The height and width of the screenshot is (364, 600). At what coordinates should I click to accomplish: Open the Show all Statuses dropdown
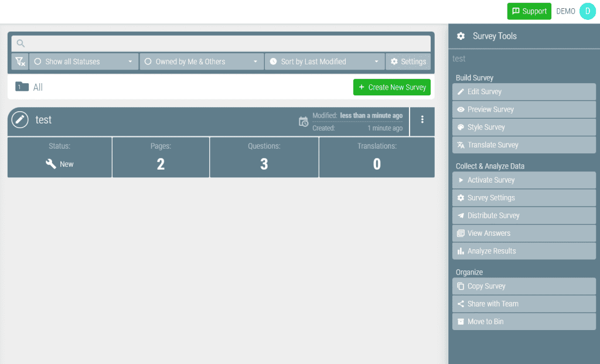[84, 61]
